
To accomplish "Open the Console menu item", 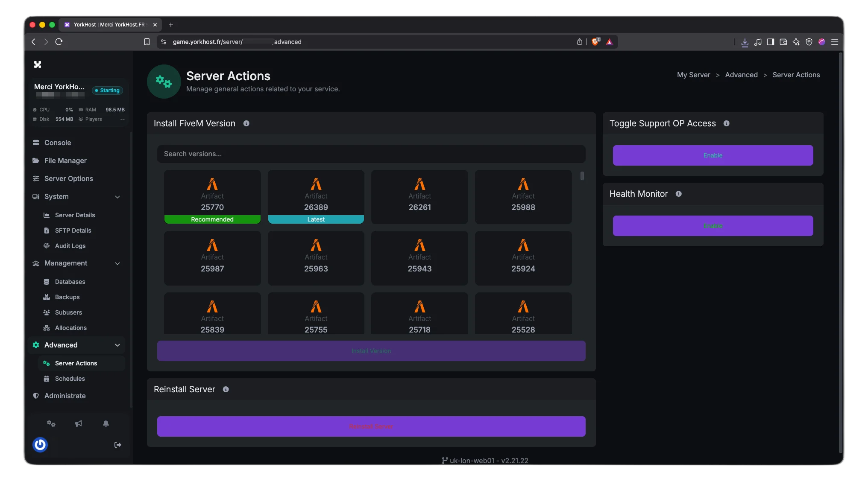I will click(58, 143).
